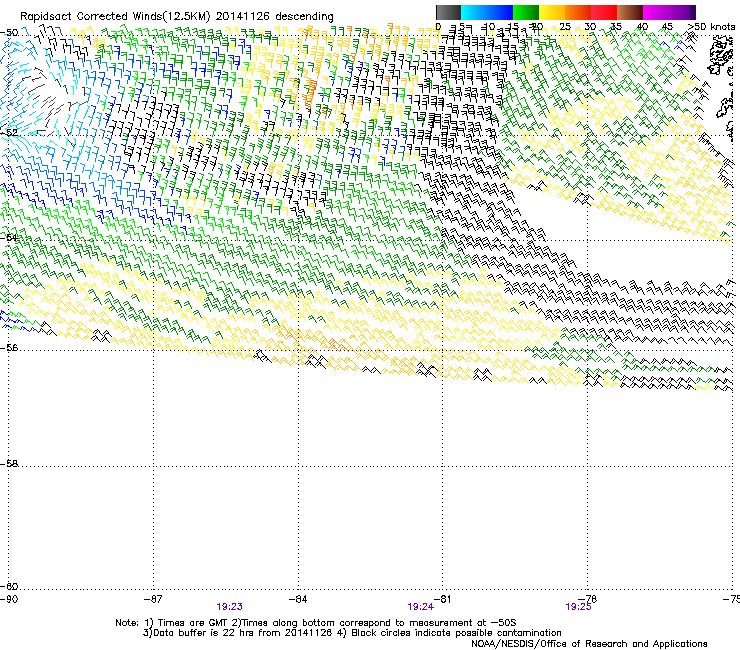
Task: Click the purple 19:25 time label
Action: (578, 607)
